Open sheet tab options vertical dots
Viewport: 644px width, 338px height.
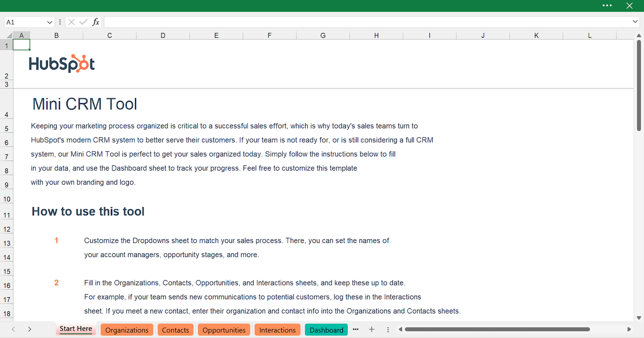click(x=388, y=330)
